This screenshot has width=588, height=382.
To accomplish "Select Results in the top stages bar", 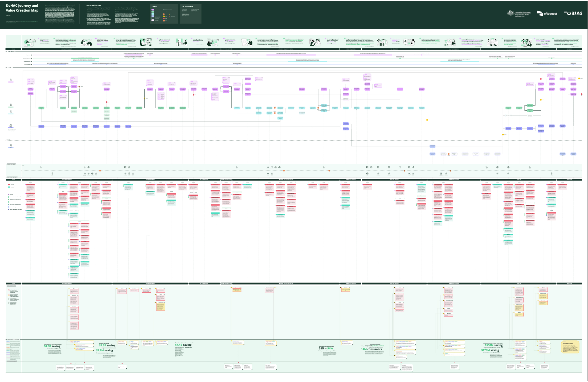I will tap(519, 49).
